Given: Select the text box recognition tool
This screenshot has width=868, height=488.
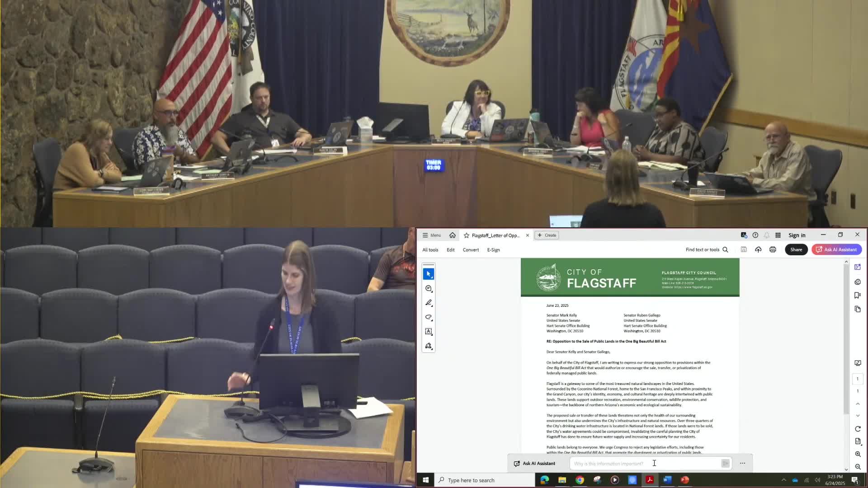Looking at the screenshot, I should [428, 332].
